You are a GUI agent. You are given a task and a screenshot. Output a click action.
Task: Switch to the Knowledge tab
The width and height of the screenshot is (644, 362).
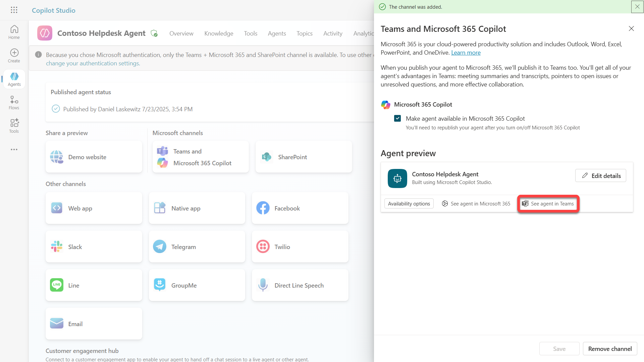point(219,34)
